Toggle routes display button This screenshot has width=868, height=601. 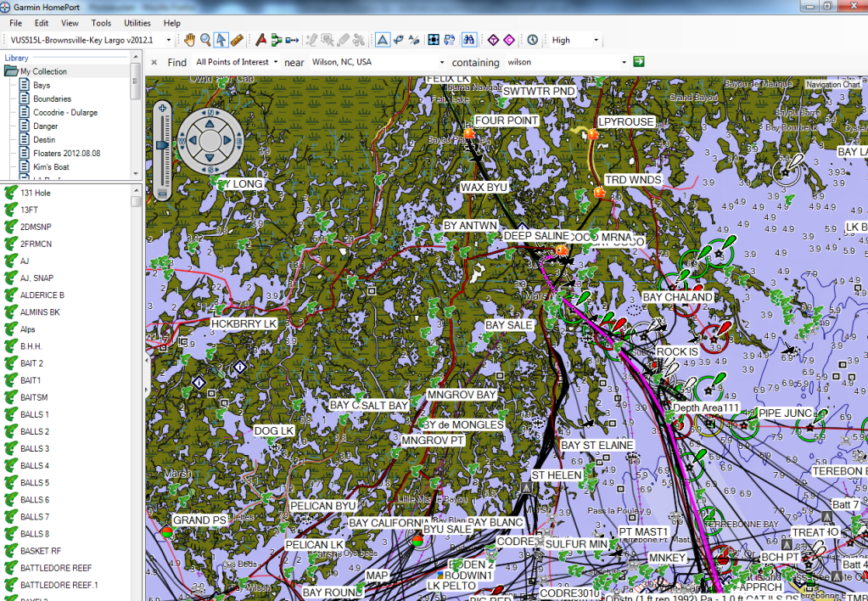398,40
